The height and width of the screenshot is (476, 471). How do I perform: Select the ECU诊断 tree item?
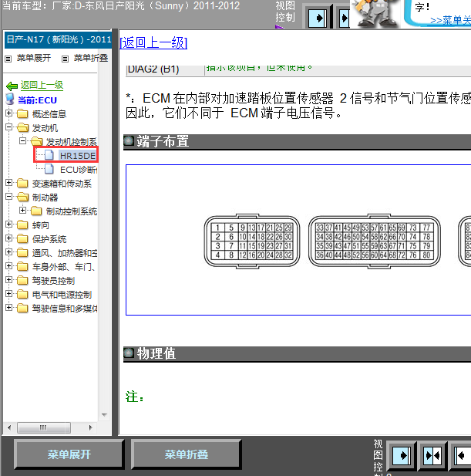pos(79,170)
